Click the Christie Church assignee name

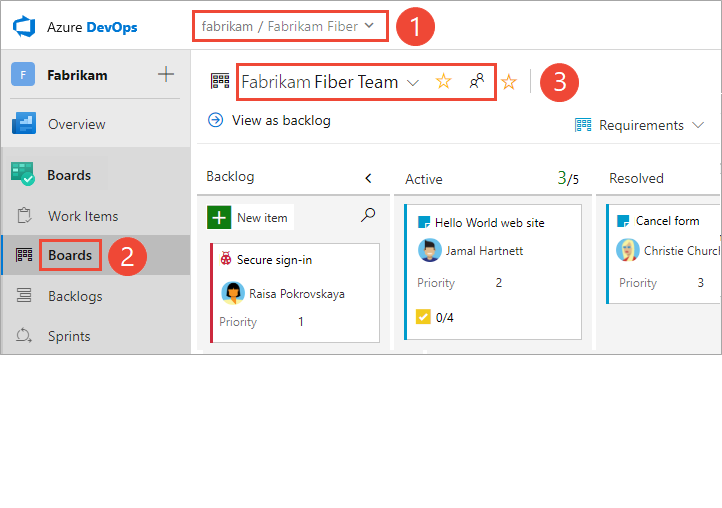[x=681, y=251]
